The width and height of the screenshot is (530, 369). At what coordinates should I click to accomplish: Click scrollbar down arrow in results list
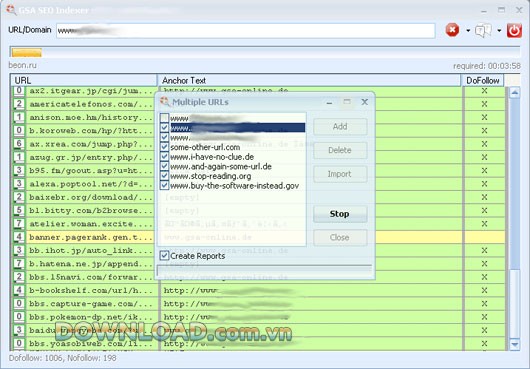click(514, 344)
